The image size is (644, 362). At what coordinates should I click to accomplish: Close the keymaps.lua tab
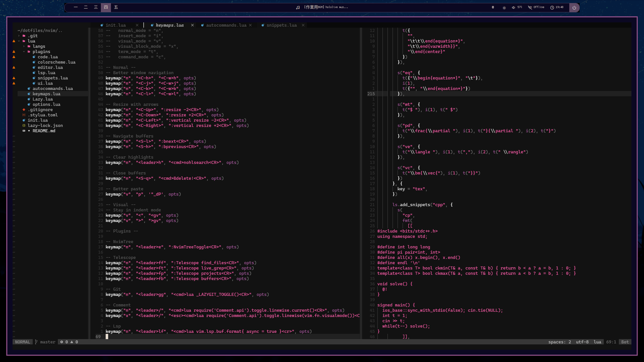(192, 25)
